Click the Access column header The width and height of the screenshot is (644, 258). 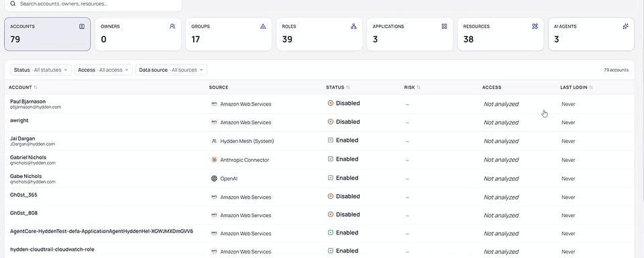point(492,87)
